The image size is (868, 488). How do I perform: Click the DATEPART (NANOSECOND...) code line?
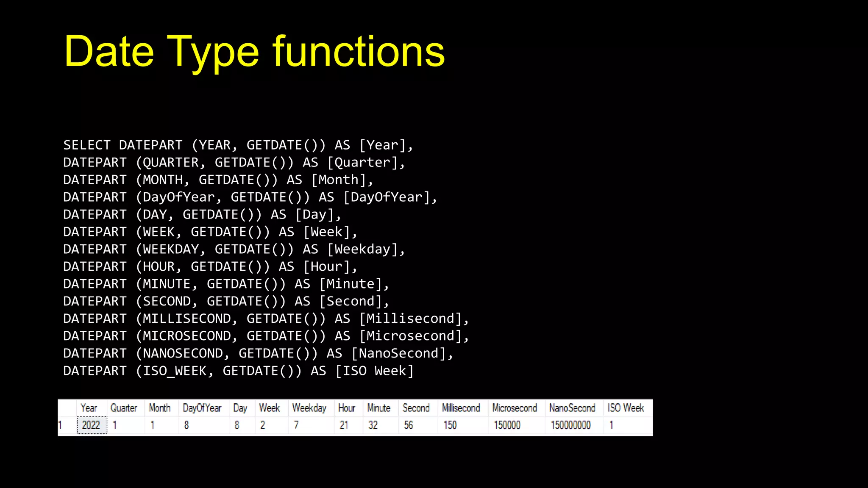coord(258,354)
